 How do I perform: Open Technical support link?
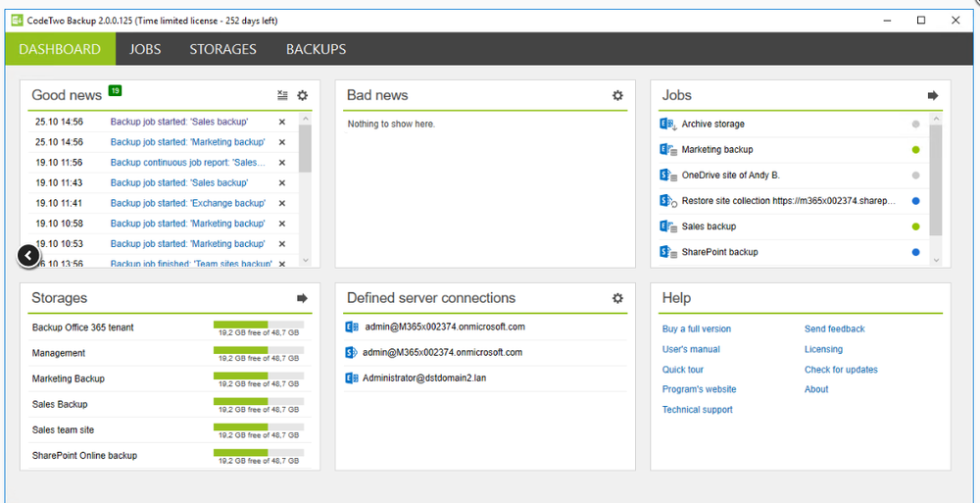(697, 410)
